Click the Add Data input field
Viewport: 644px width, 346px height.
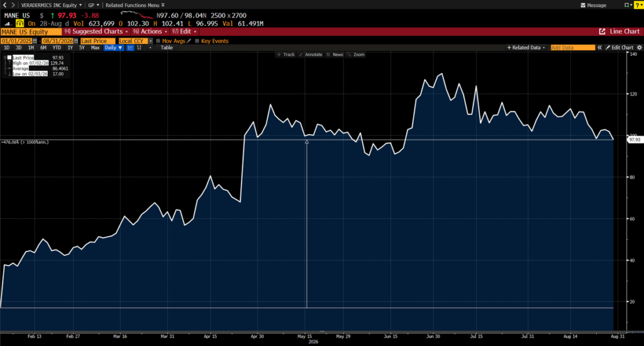tap(572, 48)
